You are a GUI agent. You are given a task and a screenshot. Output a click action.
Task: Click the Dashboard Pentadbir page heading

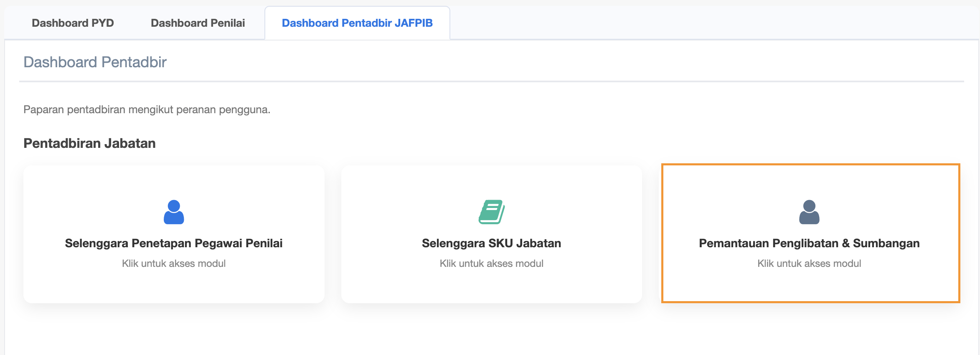[x=95, y=62]
